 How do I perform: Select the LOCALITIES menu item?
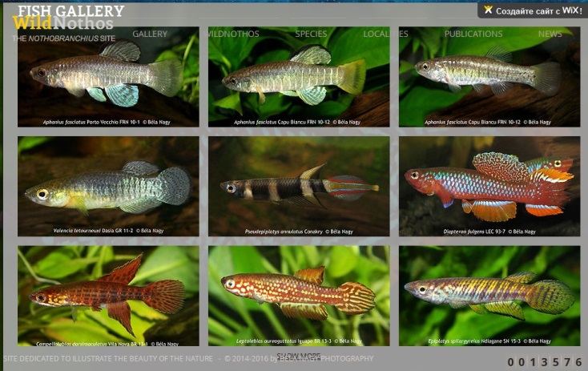coord(385,34)
